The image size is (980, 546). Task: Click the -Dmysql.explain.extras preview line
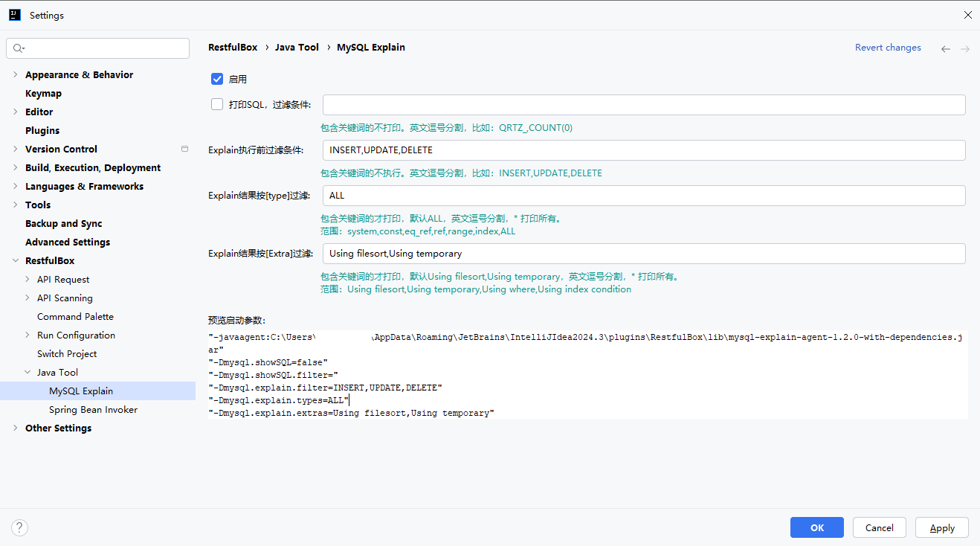[x=351, y=413]
